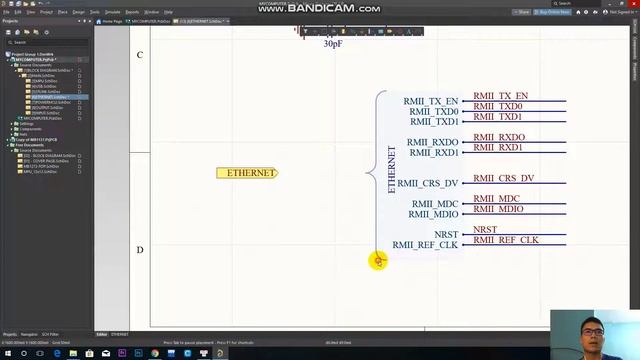Expand the Components folder in project tree
Screen dimensions: 640x360
click(x=12, y=129)
